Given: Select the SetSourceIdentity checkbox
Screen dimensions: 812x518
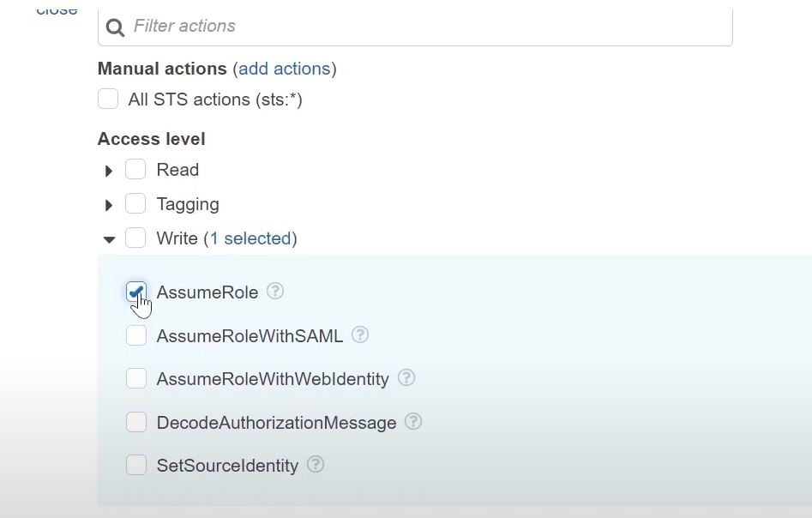Looking at the screenshot, I should pos(136,465).
